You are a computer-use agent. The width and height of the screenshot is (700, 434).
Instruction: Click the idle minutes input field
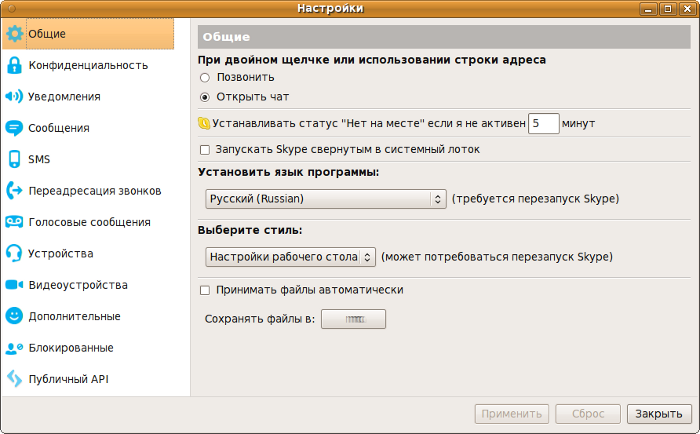[543, 123]
